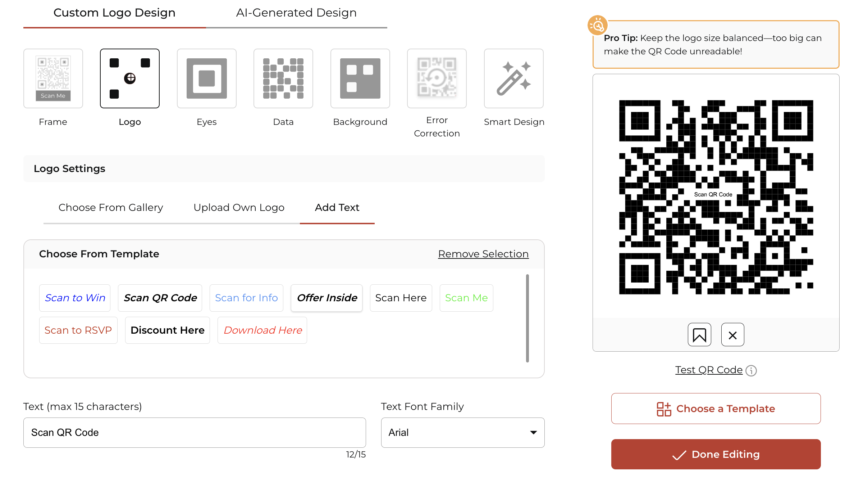
Task: Open the Upload Own Logo tab
Action: pyautogui.click(x=239, y=208)
